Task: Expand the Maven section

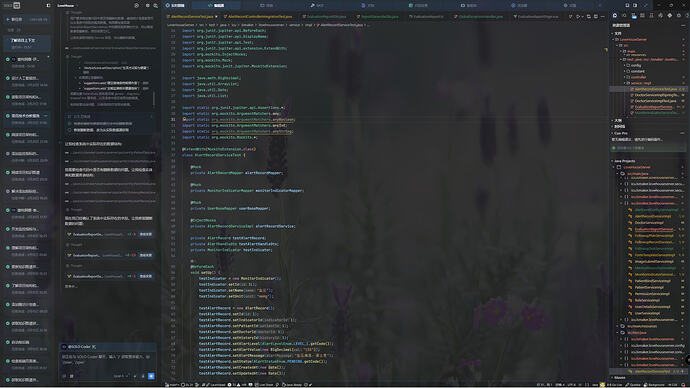Action: pyautogui.click(x=619, y=377)
